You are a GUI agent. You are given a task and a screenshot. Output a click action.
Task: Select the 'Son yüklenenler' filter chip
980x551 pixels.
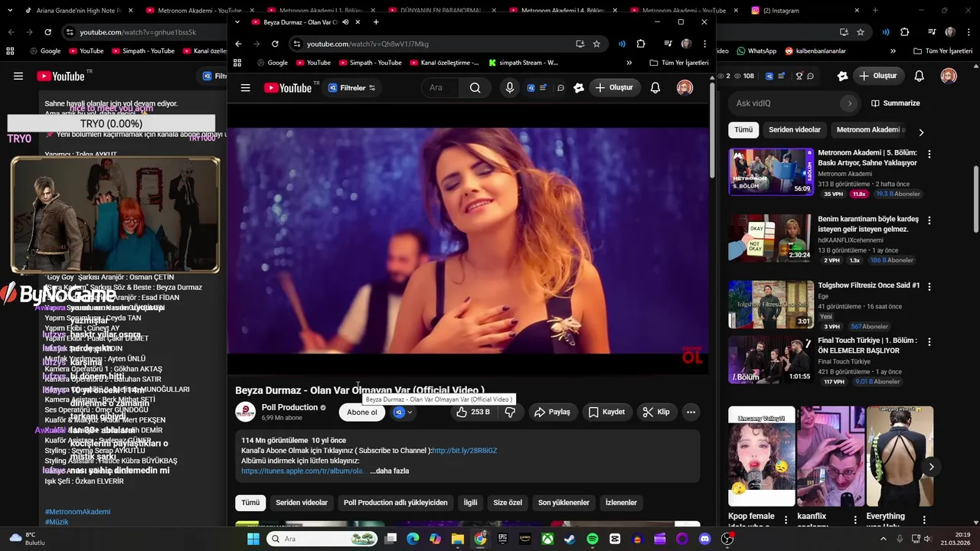pos(563,503)
